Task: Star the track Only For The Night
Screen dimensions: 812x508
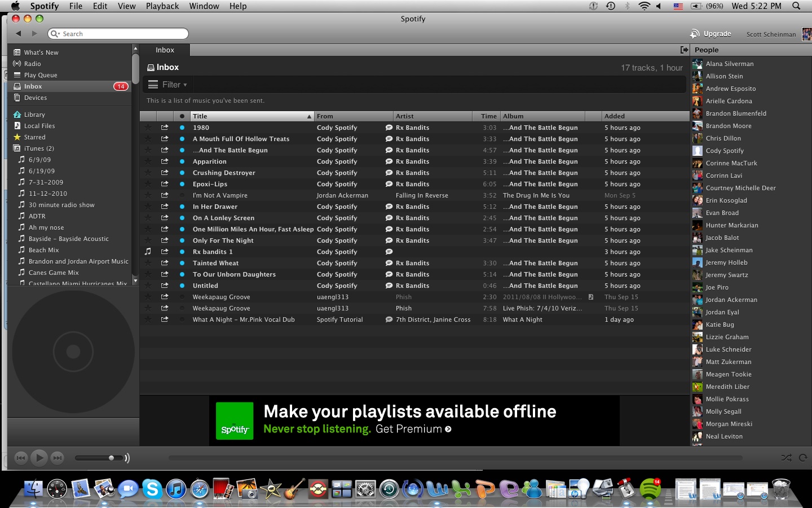Action: [x=148, y=240]
